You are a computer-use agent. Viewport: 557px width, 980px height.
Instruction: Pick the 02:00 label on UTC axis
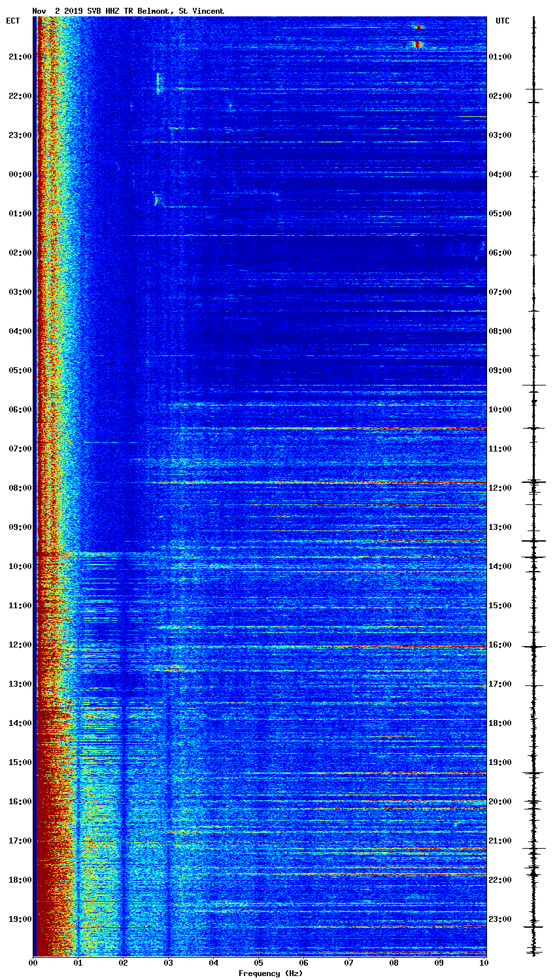(x=500, y=96)
